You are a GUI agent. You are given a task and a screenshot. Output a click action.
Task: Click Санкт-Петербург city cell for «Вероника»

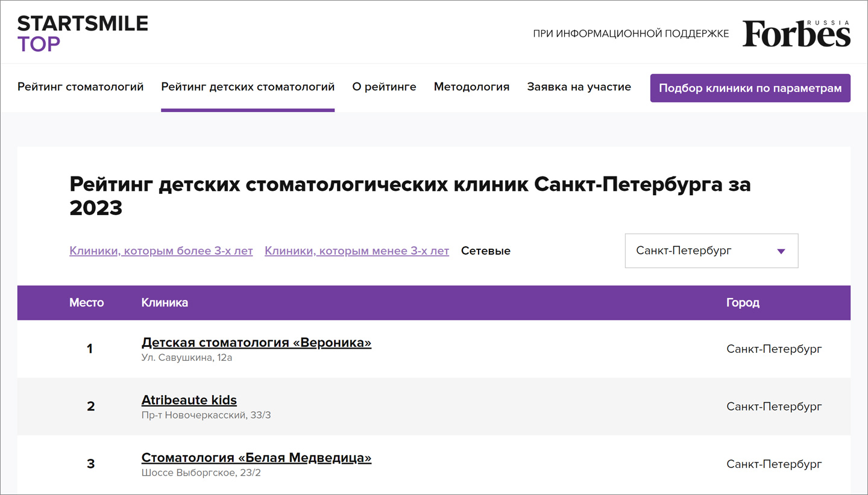pyautogui.click(x=774, y=349)
